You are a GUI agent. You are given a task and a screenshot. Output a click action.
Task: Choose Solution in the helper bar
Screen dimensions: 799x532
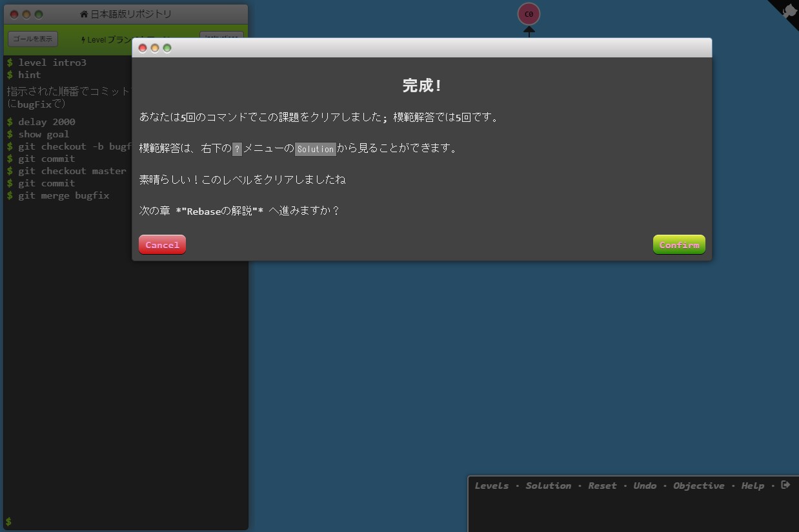coord(548,486)
